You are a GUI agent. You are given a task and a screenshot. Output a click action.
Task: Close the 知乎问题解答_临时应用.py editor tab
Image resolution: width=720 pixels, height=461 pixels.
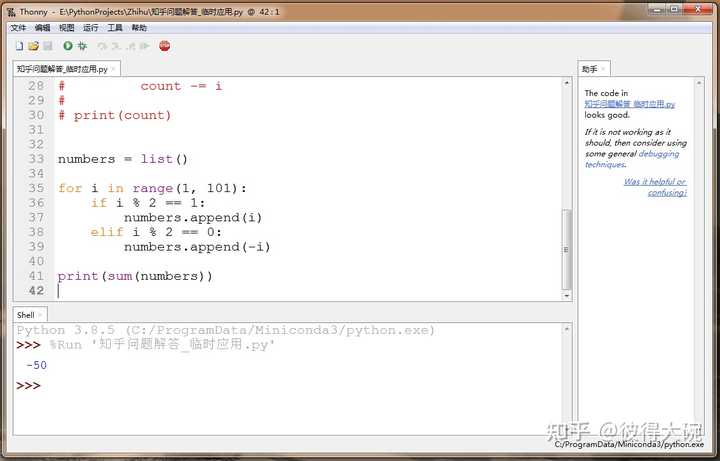113,69
